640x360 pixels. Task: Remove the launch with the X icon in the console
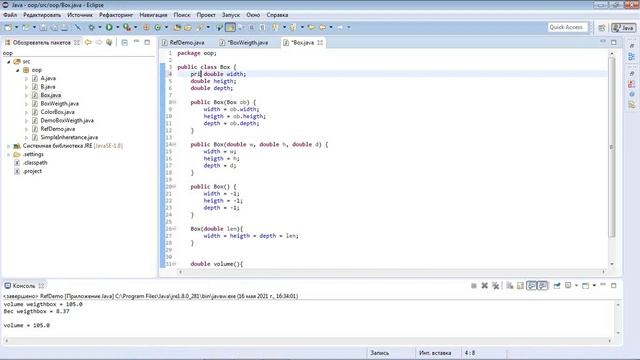tap(484, 286)
